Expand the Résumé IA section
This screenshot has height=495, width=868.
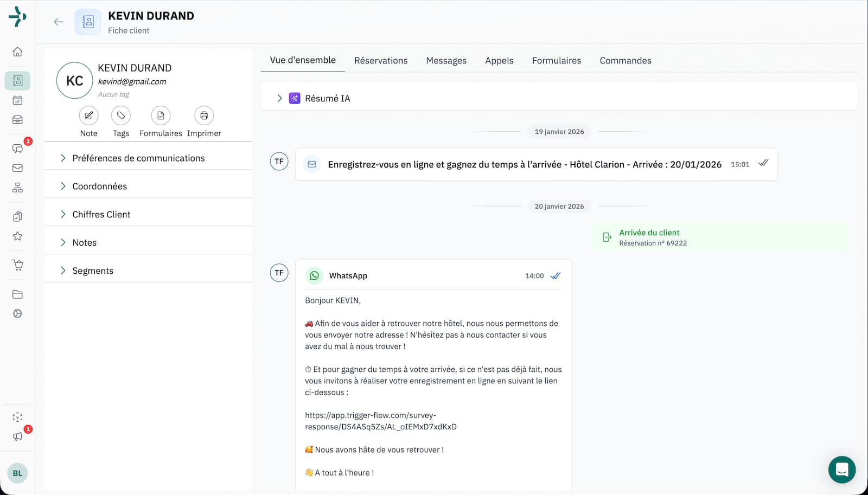pos(280,98)
